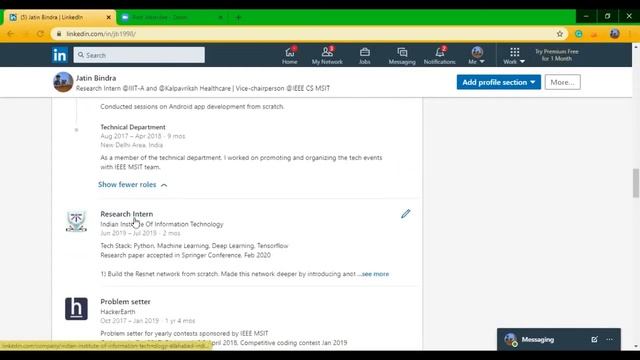Click the HackerEarth company name text

click(x=118, y=311)
